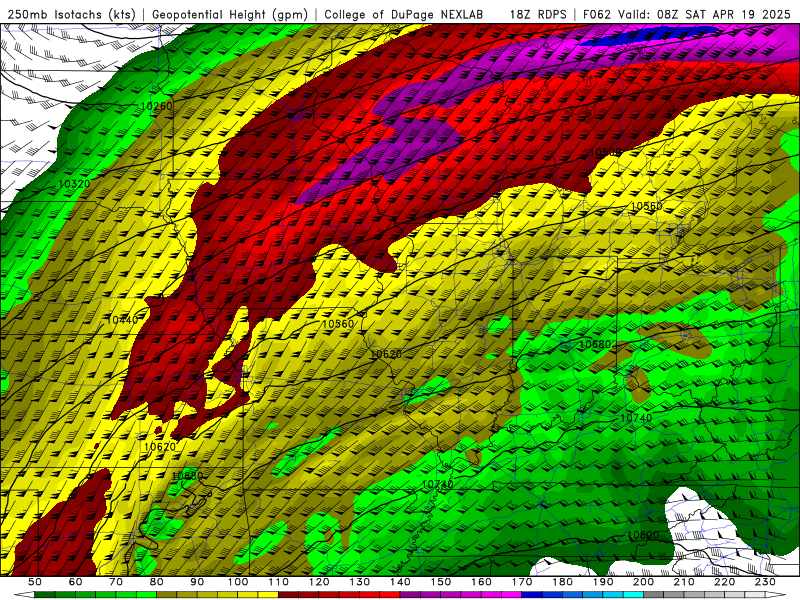Click the "College of DuPage NEXLAB" header text
Image resolution: width=800 pixels, height=600 pixels.
(404, 14)
